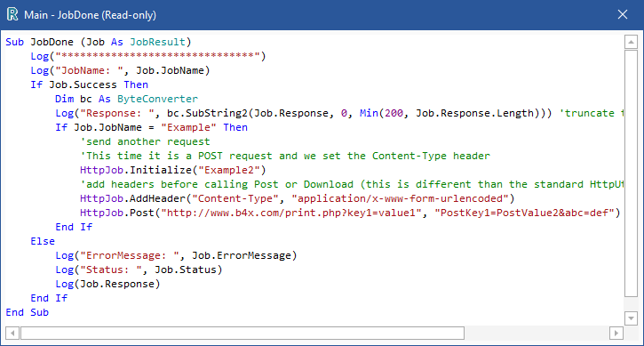The width and height of the screenshot is (644, 346).
Task: Click the vertical scrollbar thumb
Action: pyautogui.click(x=631, y=173)
